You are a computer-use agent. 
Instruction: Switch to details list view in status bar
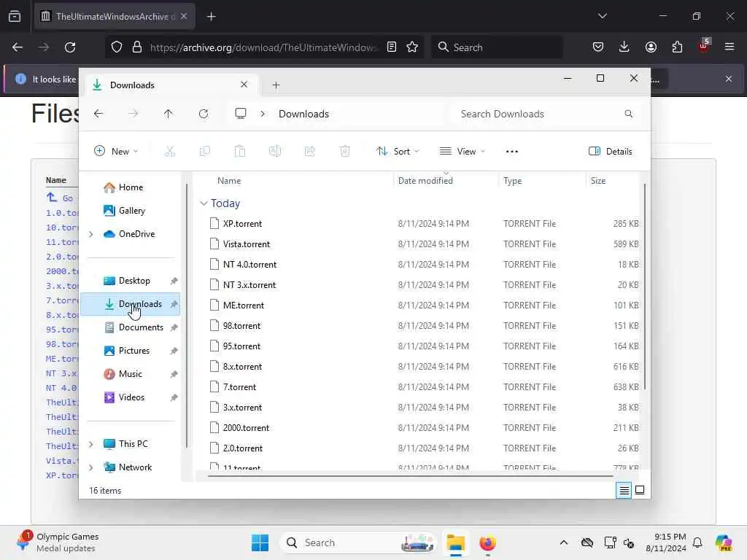(624, 490)
